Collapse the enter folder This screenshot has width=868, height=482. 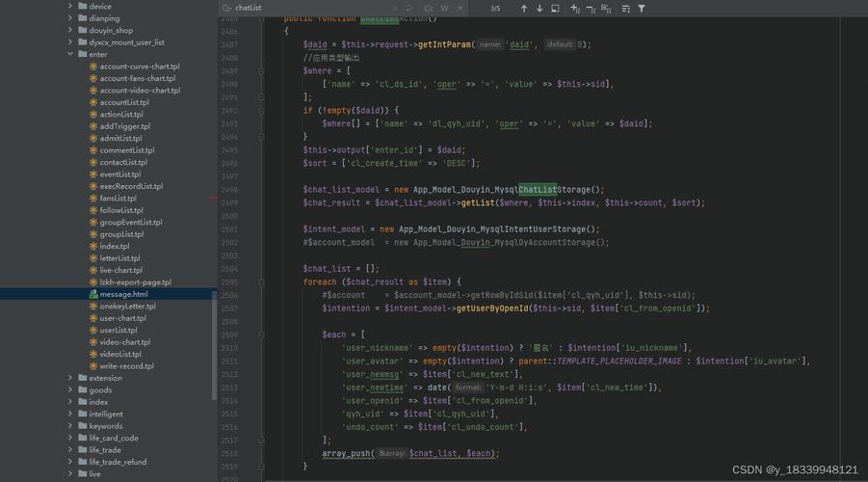(x=70, y=54)
